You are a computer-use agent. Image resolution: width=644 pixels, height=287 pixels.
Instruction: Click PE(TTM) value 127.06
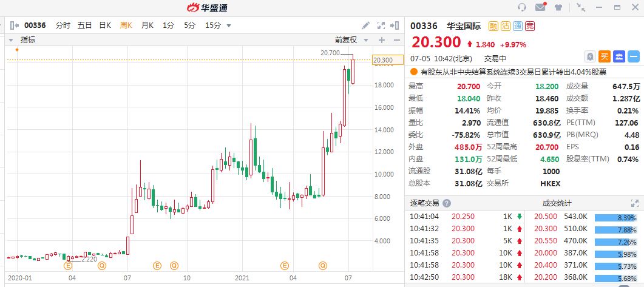627,123
